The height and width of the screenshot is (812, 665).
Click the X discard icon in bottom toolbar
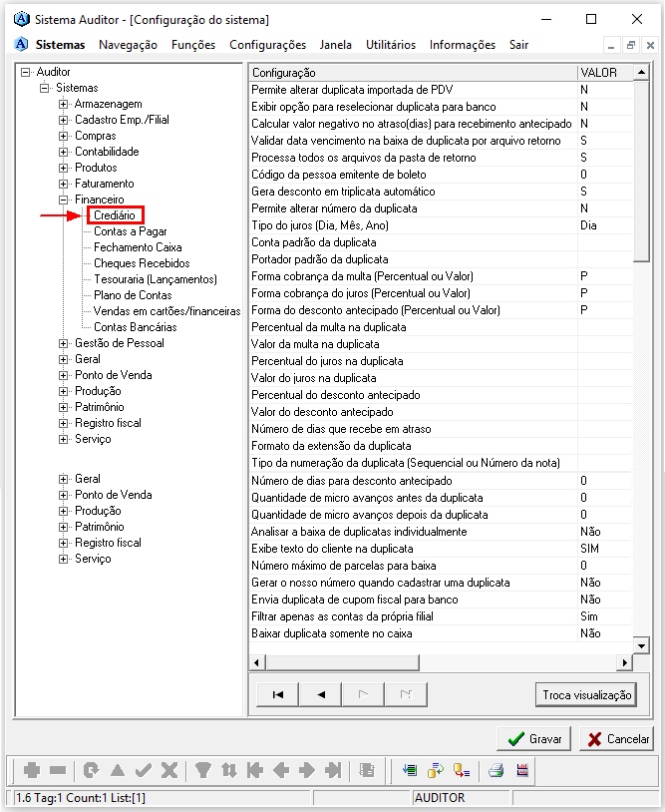[169, 770]
